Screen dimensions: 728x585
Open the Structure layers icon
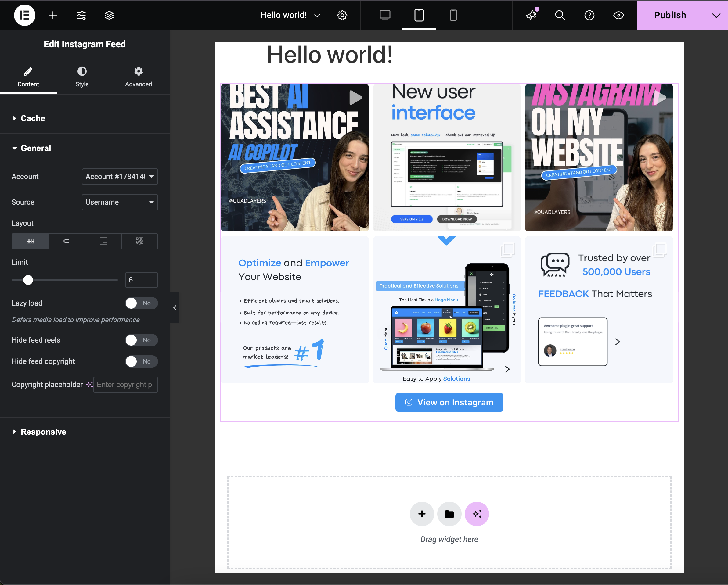click(x=109, y=15)
